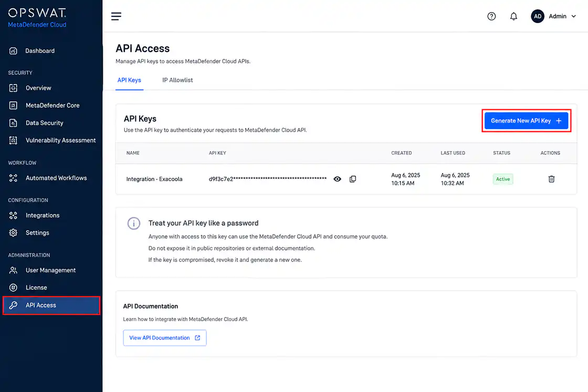588x392 pixels.
Task: Click the Active status badge
Action: [x=503, y=179]
